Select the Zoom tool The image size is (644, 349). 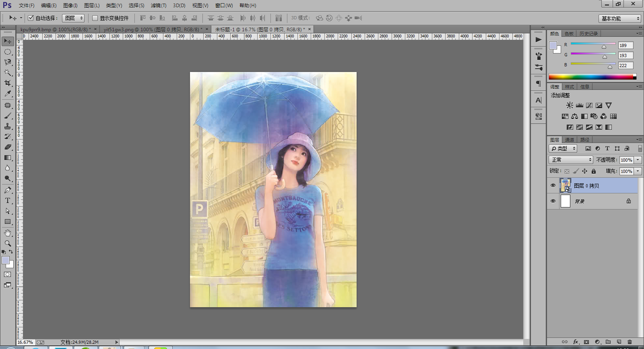(8, 244)
